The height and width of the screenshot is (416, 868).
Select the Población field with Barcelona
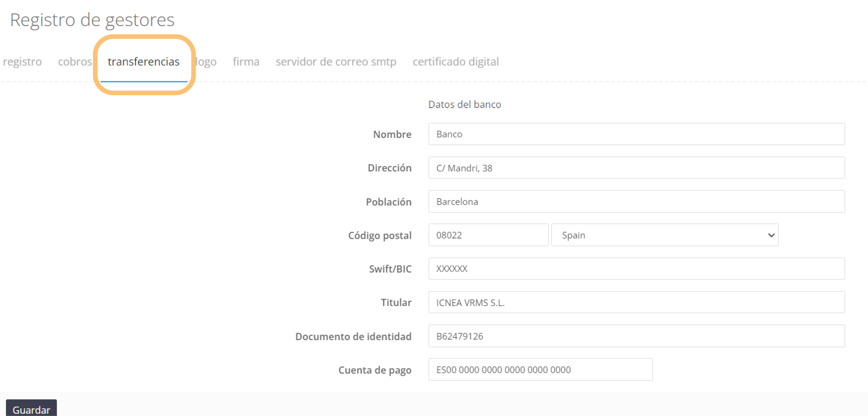tap(636, 201)
